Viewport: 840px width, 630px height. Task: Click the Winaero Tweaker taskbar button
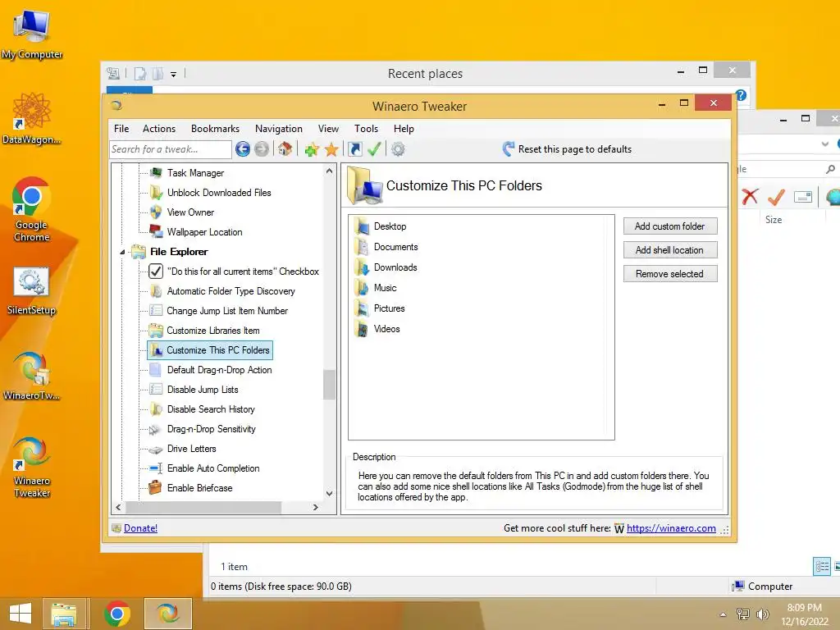168,614
